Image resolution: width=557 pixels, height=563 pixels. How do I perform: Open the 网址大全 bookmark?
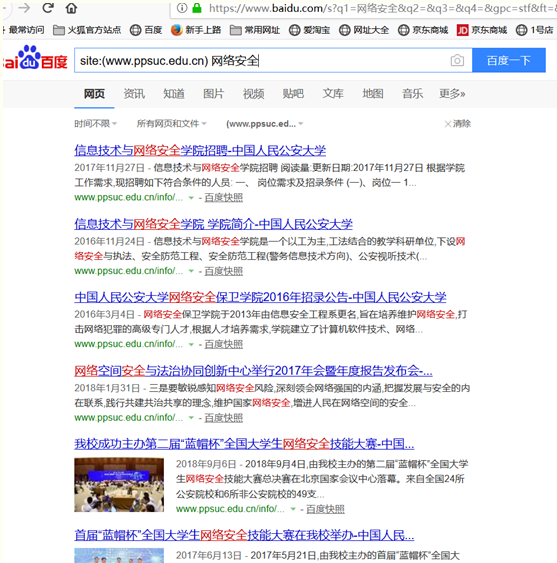pyautogui.click(x=364, y=30)
